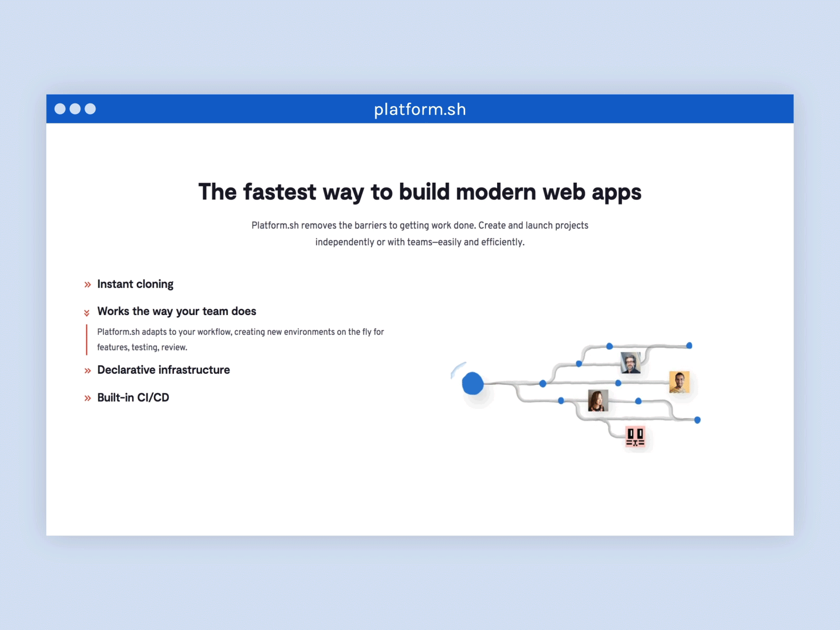Image resolution: width=840 pixels, height=630 pixels.
Task: Click the chevron beside Declarative infrastructure
Action: coord(87,370)
